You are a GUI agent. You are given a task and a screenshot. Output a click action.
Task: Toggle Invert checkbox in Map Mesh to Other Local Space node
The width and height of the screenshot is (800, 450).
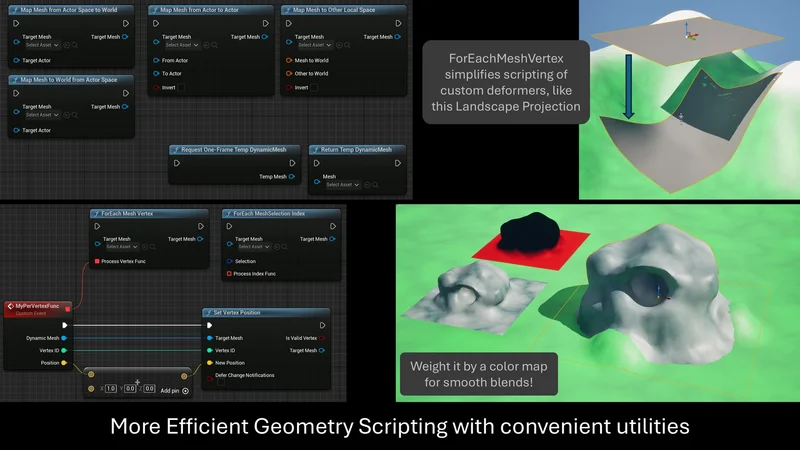[314, 87]
